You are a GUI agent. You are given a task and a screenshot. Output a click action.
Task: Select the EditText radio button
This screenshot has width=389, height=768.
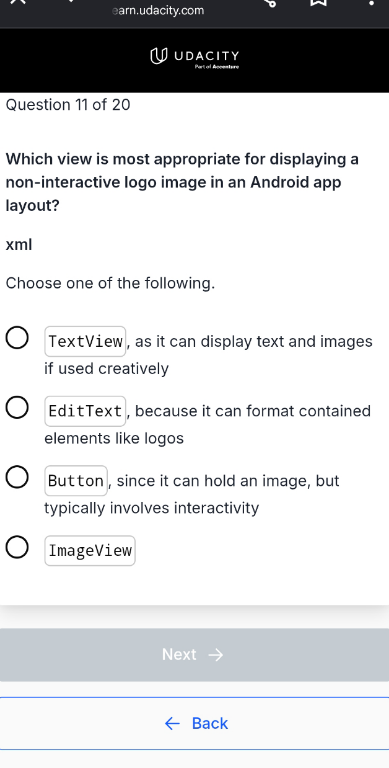(17, 408)
